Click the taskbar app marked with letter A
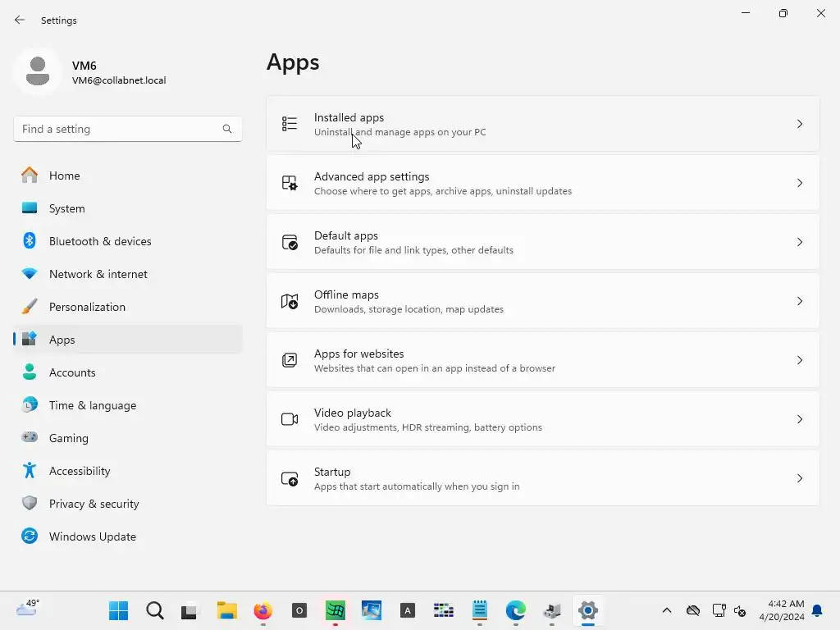 [x=407, y=610]
